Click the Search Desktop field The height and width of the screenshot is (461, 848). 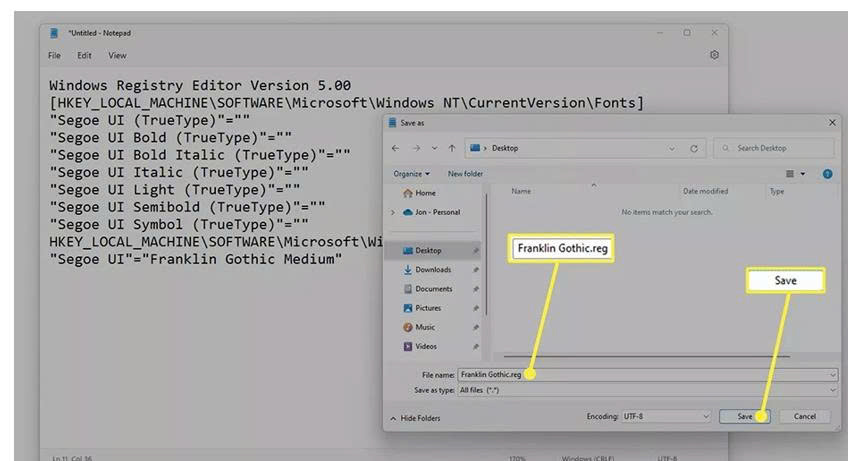[773, 148]
